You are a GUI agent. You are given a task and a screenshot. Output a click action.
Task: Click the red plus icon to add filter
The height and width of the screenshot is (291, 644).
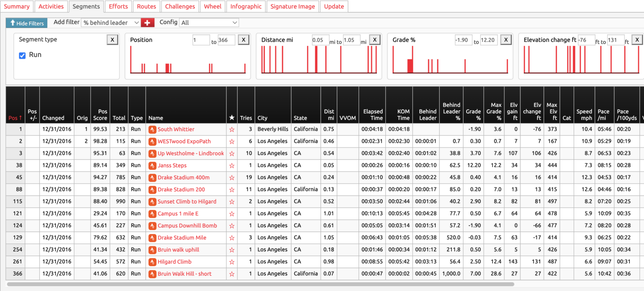[x=147, y=22]
